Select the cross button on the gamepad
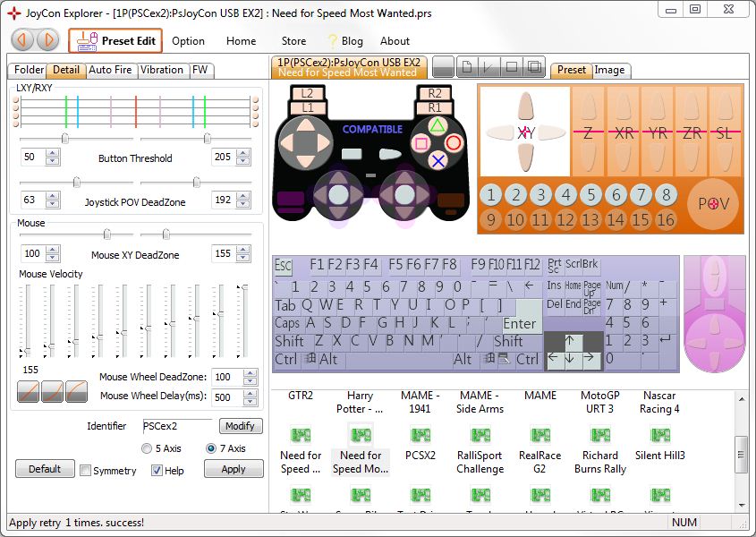Image resolution: width=756 pixels, height=537 pixels. (x=437, y=161)
